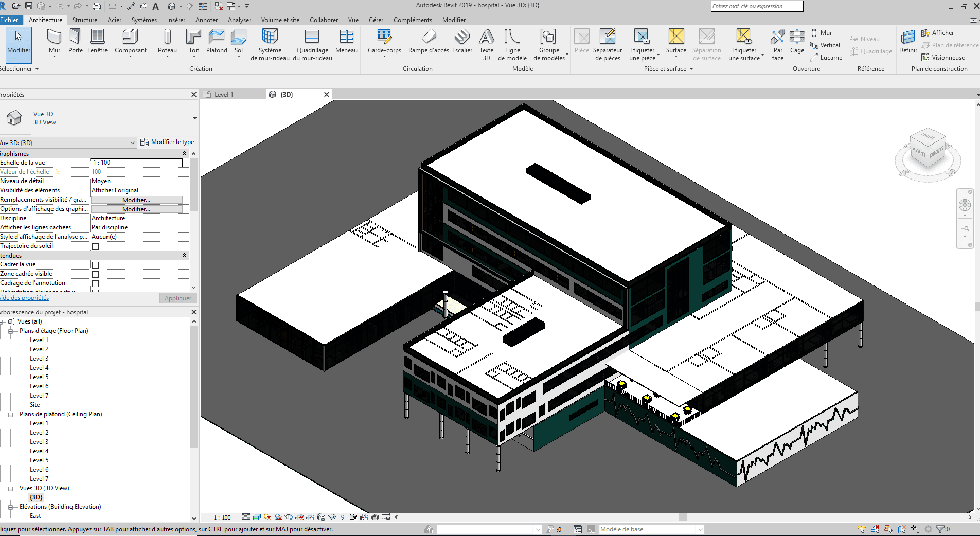Close the {3D} view tab

[326, 95]
